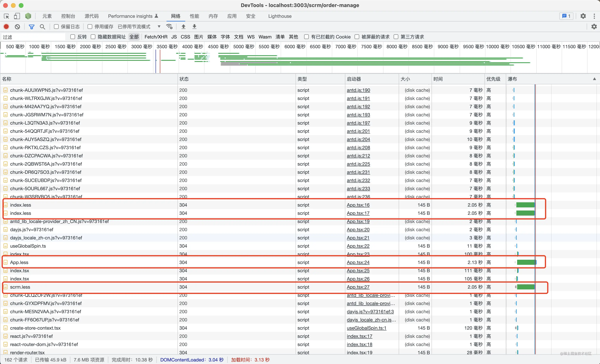Tick the 隐藏数据网址 checkbox
The height and width of the screenshot is (364, 600).
point(93,37)
